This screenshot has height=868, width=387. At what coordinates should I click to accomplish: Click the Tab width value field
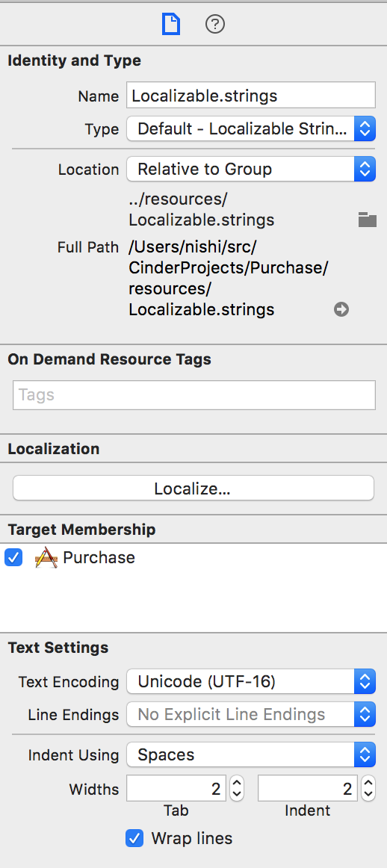(176, 788)
